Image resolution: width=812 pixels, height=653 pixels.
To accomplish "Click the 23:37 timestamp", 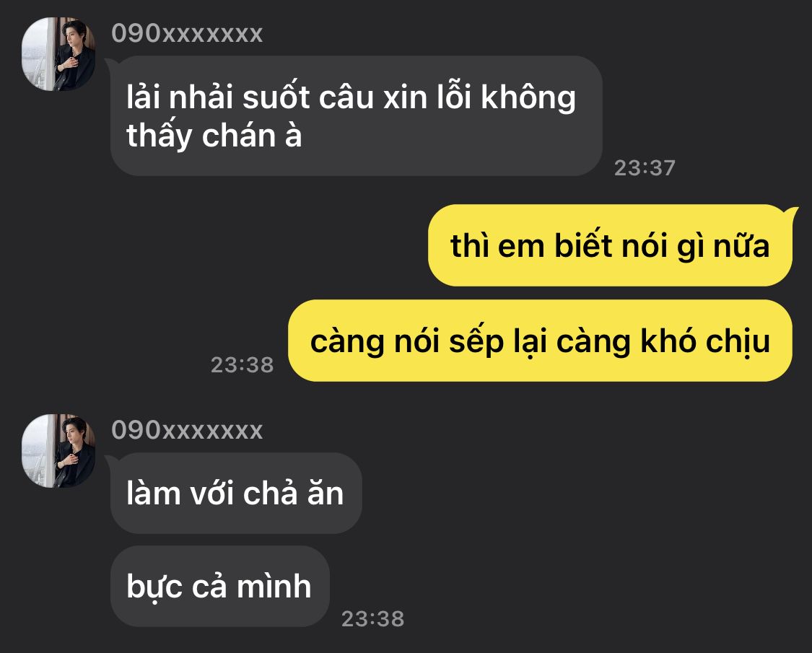I will [645, 168].
